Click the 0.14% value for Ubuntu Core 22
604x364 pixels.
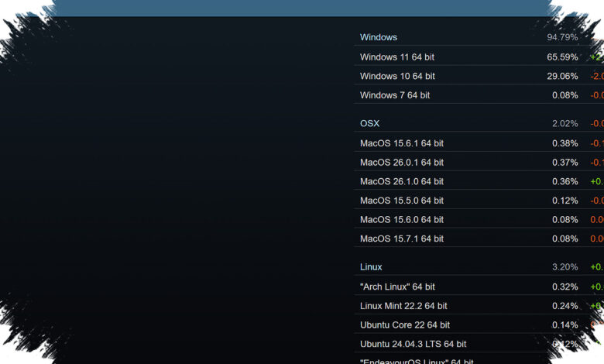(565, 325)
